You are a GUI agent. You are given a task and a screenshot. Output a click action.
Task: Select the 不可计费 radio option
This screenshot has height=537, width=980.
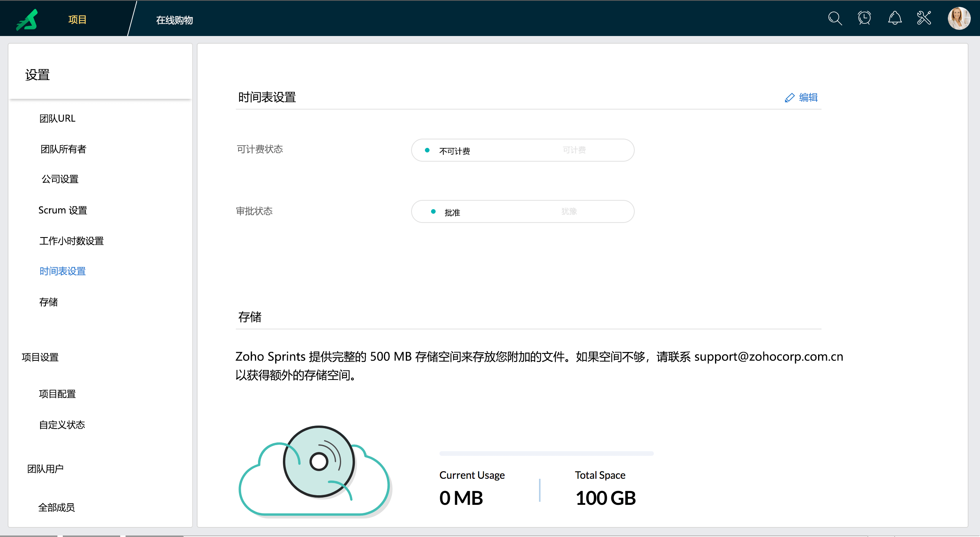pyautogui.click(x=454, y=151)
